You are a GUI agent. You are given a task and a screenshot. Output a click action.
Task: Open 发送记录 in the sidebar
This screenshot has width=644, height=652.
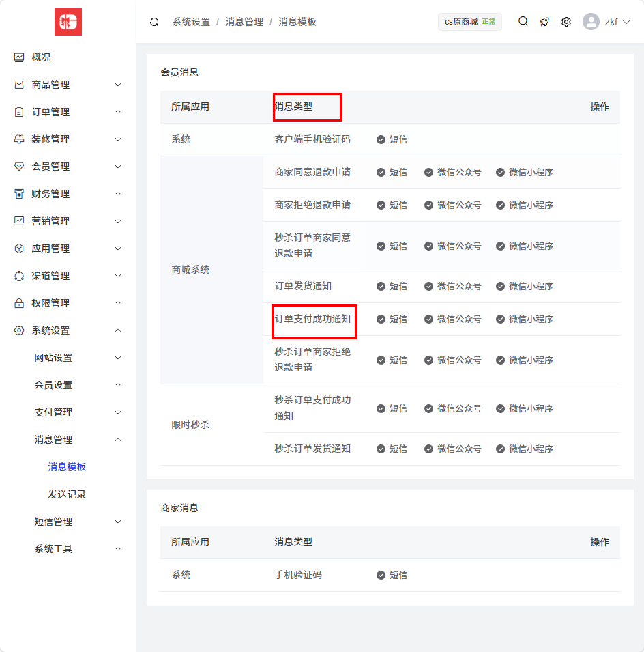click(67, 494)
